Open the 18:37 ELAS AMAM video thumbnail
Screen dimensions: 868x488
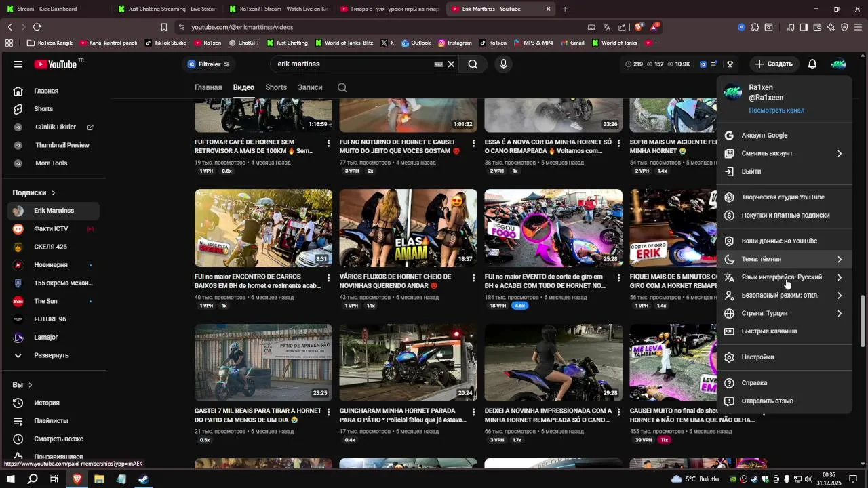408,228
